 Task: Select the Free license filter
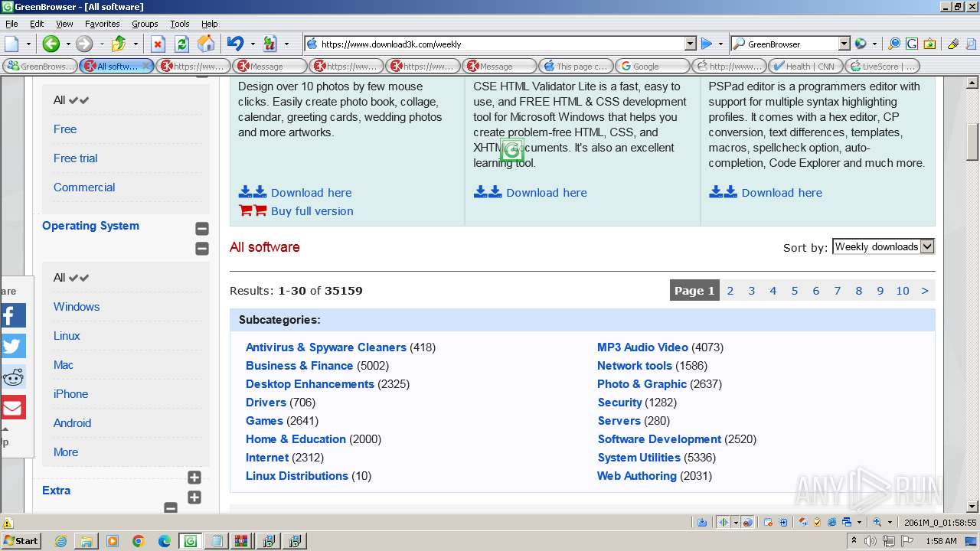click(65, 129)
